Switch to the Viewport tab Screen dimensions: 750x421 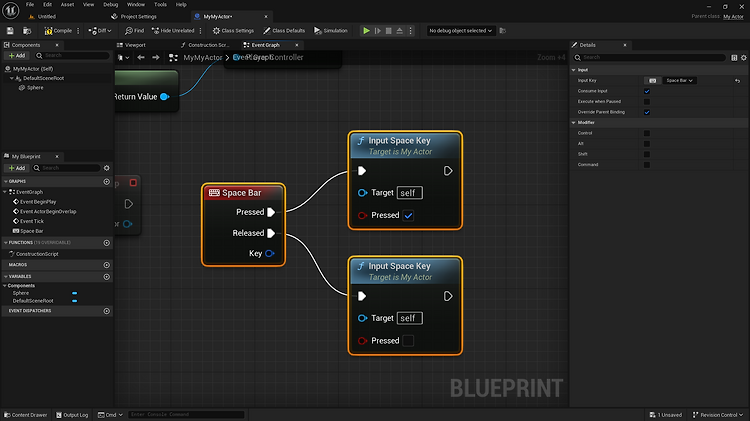[x=132, y=45]
